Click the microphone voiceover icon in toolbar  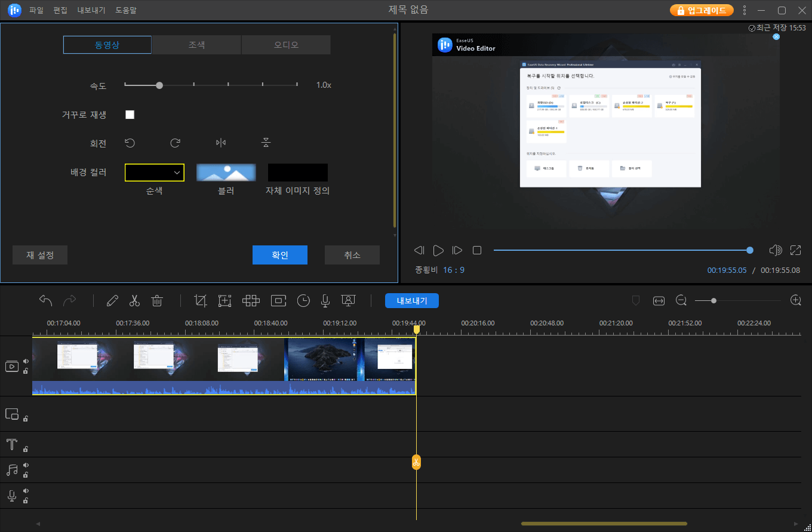tap(325, 301)
